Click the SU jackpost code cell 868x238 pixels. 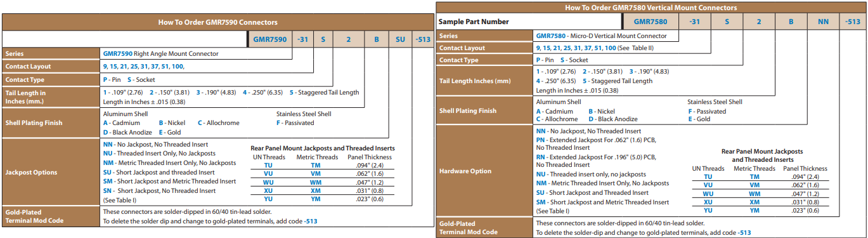(x=400, y=39)
